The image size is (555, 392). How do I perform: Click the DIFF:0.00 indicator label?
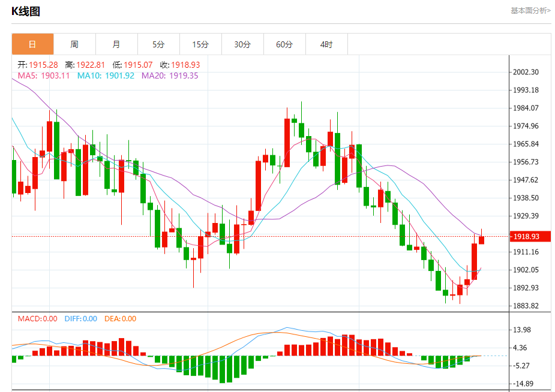81,318
